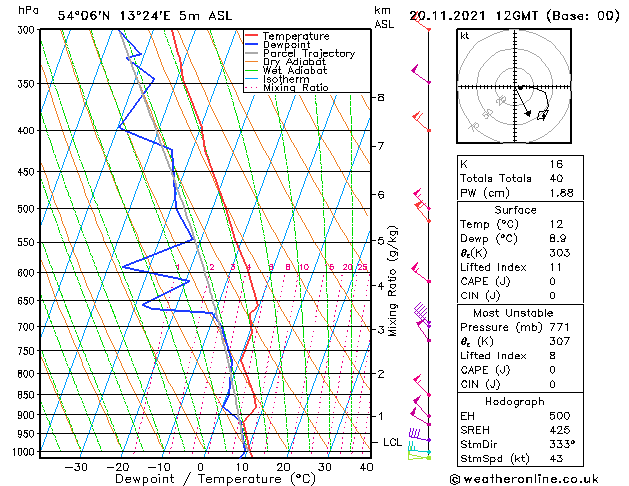The width and height of the screenshot is (629, 486).
Task: Click the station coordinates 54°06'N 13°24'E
Action: pos(114,16)
